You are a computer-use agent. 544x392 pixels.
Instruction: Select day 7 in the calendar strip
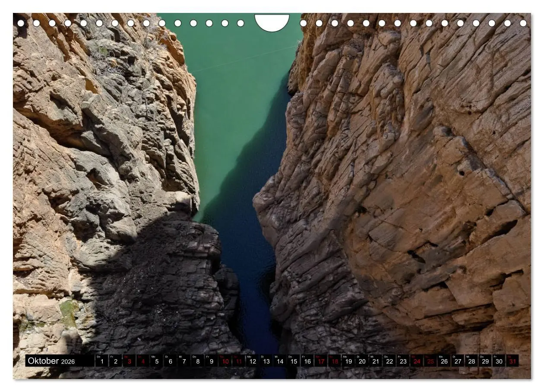(184, 361)
